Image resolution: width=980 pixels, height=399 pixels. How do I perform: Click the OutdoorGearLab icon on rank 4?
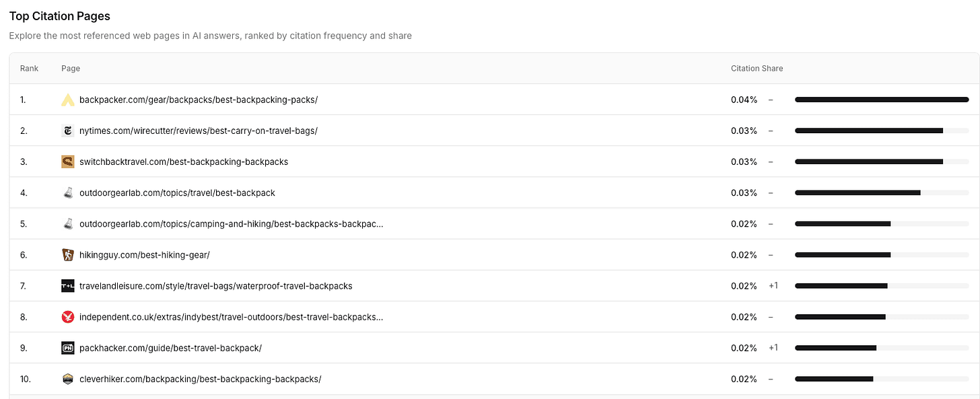point(67,192)
